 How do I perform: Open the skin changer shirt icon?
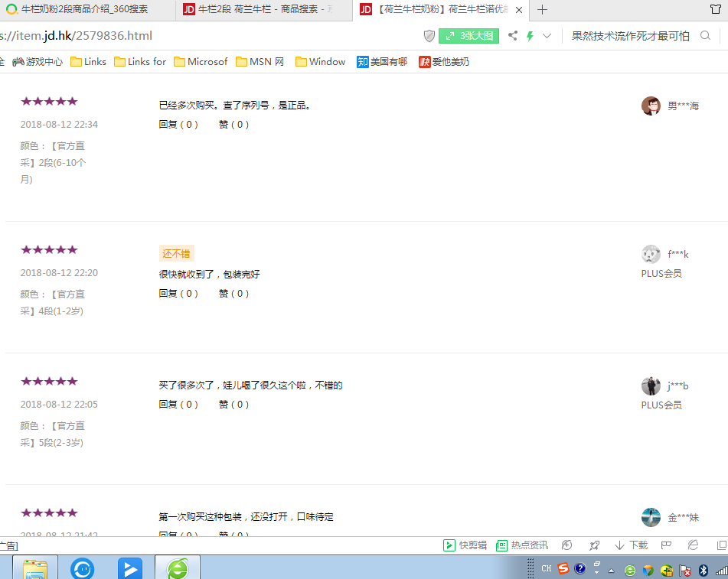[716, 9]
